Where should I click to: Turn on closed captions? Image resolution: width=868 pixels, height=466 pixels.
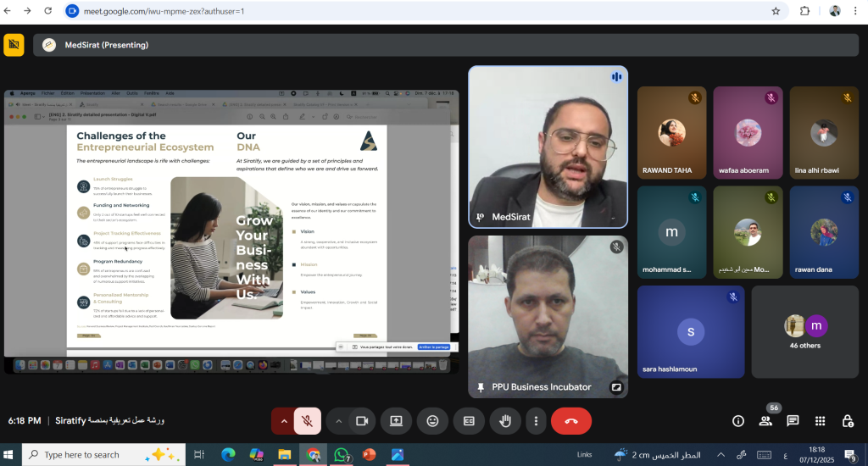469,420
